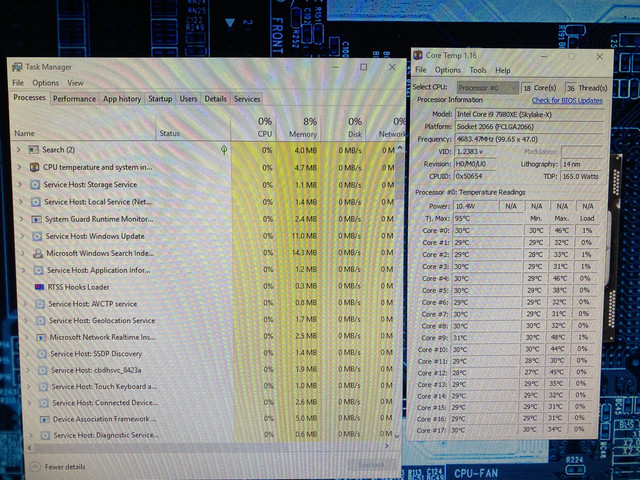Expand Service Host: Local Service row
The image size is (640, 480).
click(x=21, y=202)
